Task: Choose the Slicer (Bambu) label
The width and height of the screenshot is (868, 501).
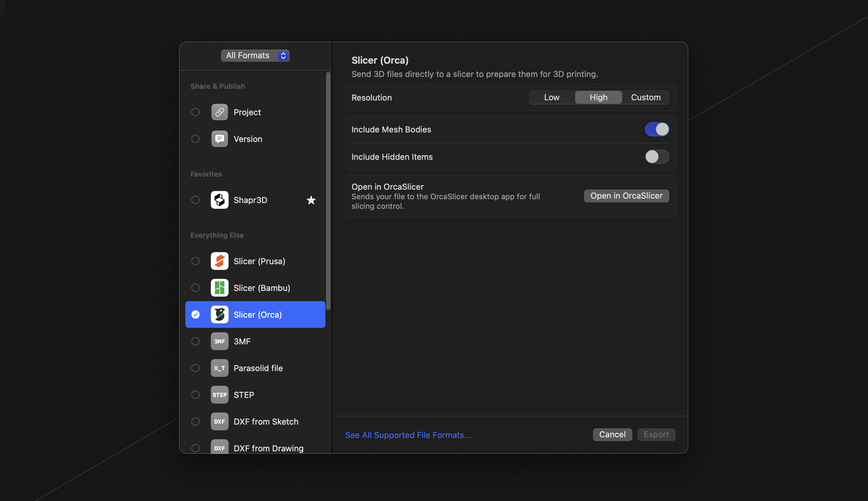Action: [x=262, y=288]
